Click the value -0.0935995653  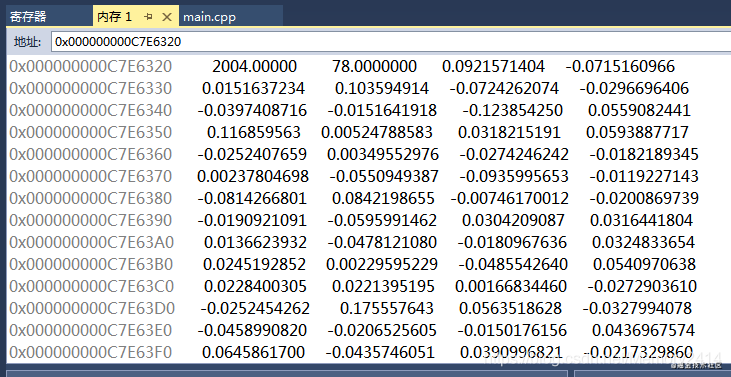tap(514, 176)
